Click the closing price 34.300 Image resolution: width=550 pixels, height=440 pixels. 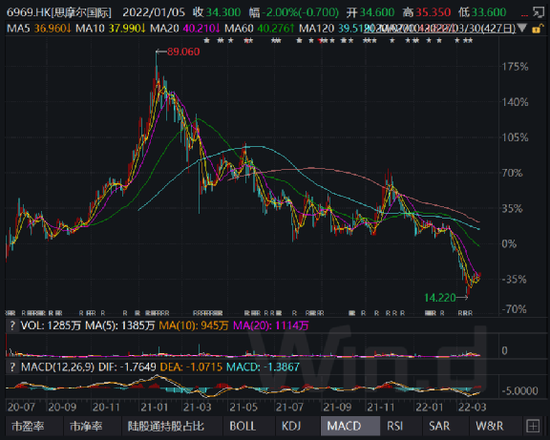click(223, 13)
